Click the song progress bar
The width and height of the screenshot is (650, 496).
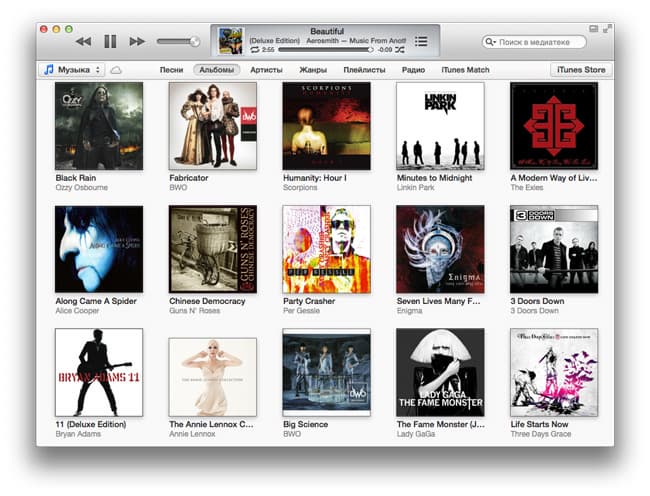coord(325,50)
